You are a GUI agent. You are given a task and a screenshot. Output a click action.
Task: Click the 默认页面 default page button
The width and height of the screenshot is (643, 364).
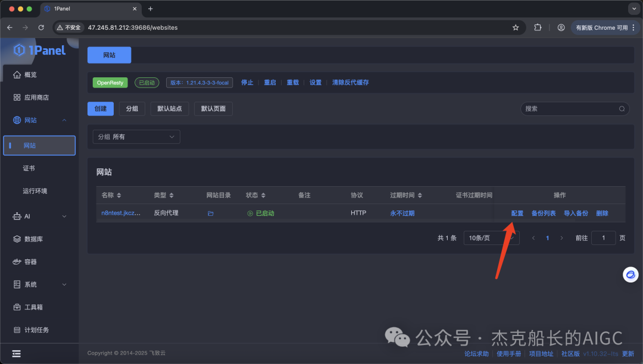tap(213, 108)
